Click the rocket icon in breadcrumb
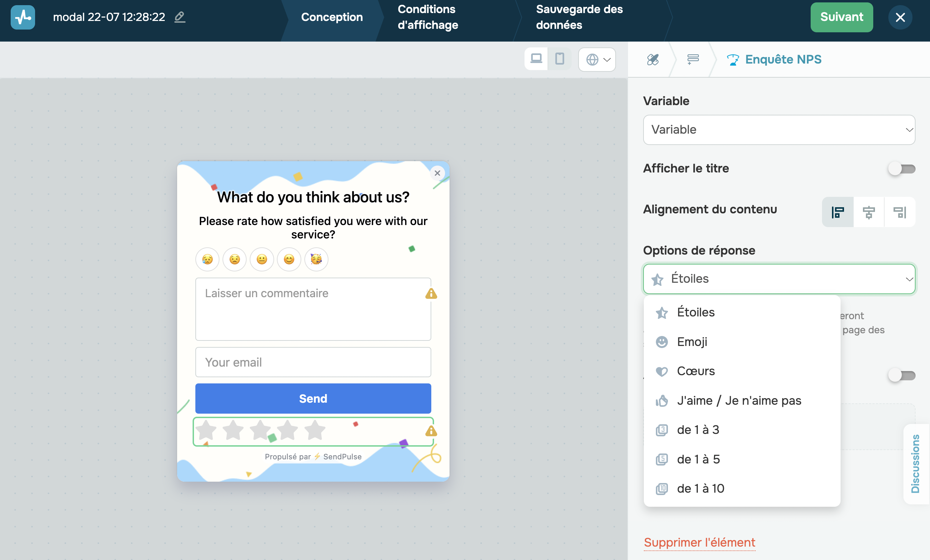The image size is (930, 560). [652, 59]
